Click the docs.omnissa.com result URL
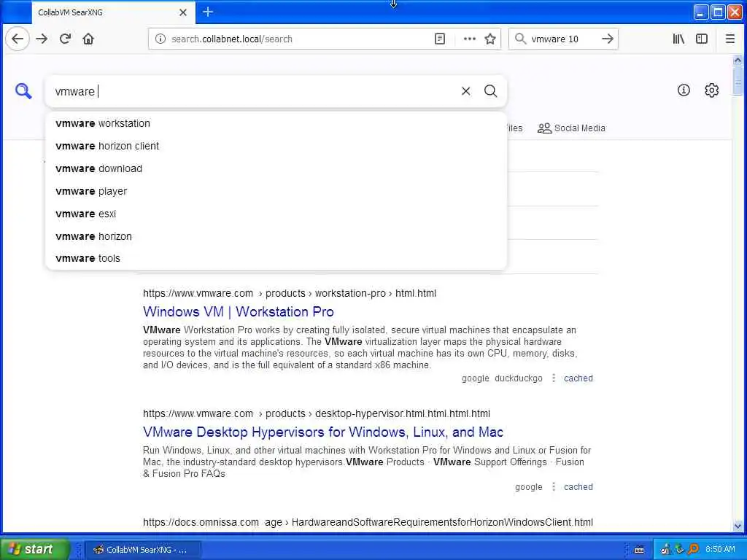This screenshot has width=747, height=560. tap(368, 522)
